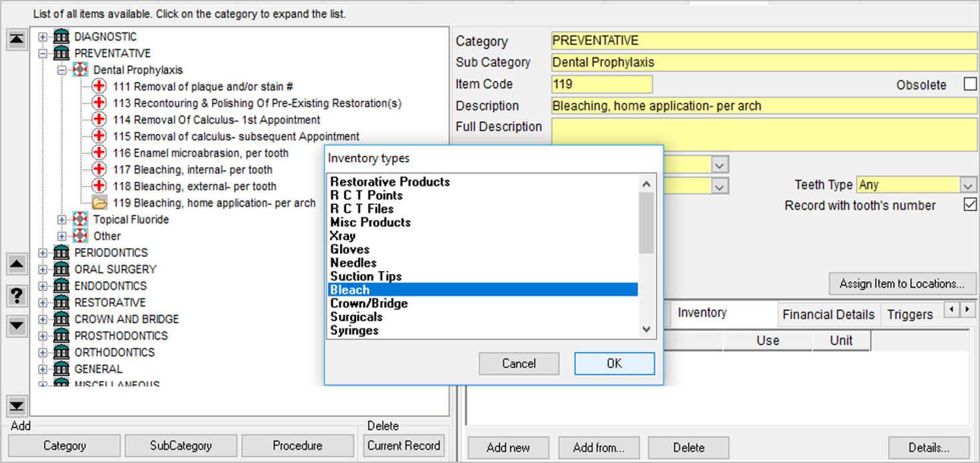Screen dimensions: 980x463
Task: Open the Triggers tab
Action: 910,314
